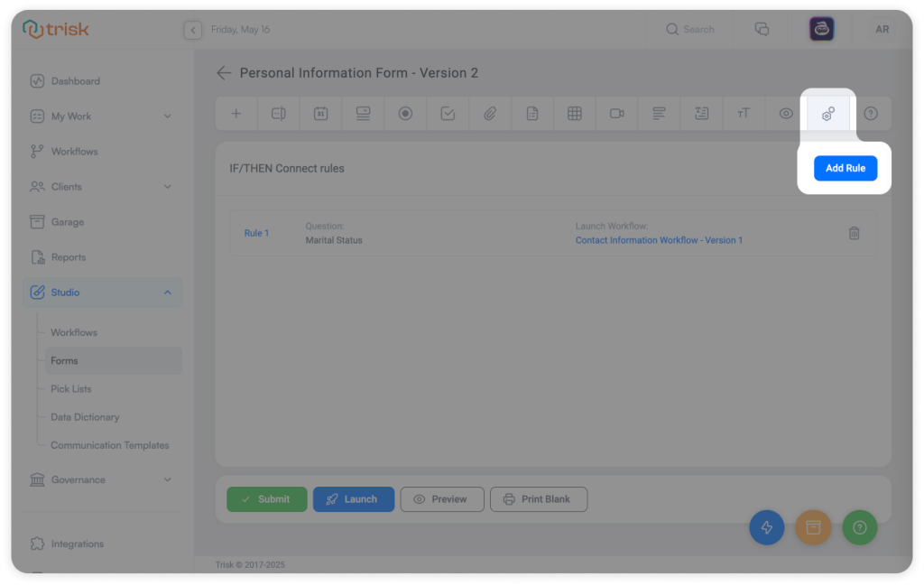Expand the Governance chevron
The height and width of the screenshot is (586, 924).
coord(167,479)
